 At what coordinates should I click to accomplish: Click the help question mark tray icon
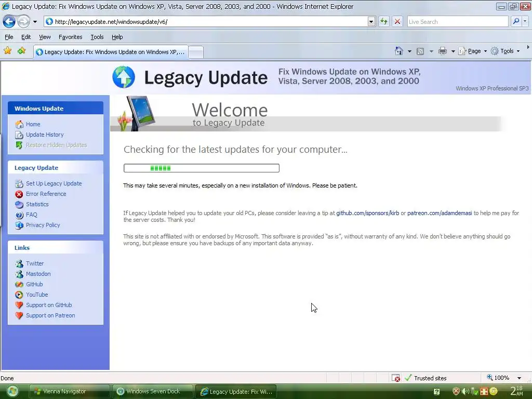(436, 392)
